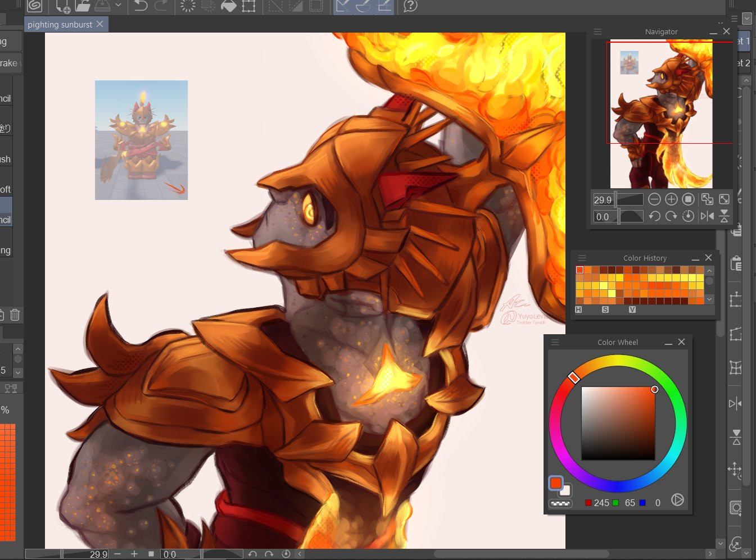756x560 pixels.
Task: Activate scale/rotate transform tool
Action: tap(248, 6)
